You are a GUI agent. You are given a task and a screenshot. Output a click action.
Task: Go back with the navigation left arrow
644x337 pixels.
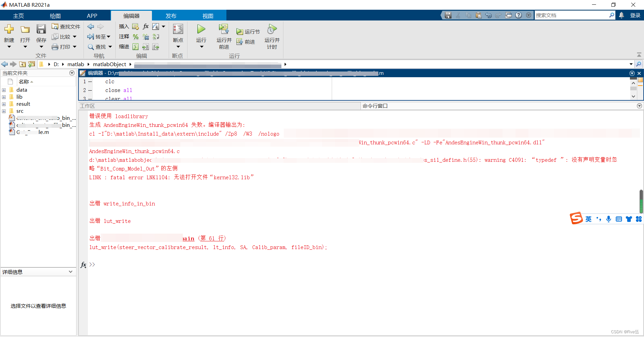tap(91, 27)
